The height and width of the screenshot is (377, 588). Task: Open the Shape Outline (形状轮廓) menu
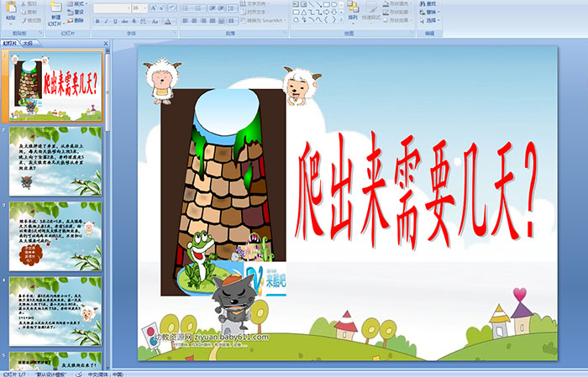(x=397, y=12)
